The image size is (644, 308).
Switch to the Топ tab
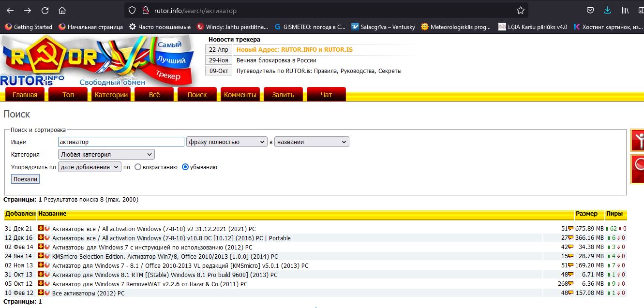[x=68, y=95]
